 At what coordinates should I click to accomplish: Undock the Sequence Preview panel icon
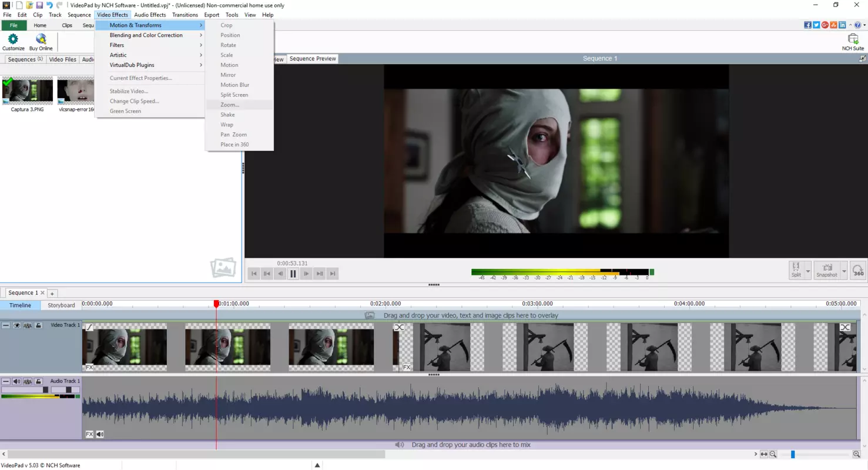[x=862, y=59]
